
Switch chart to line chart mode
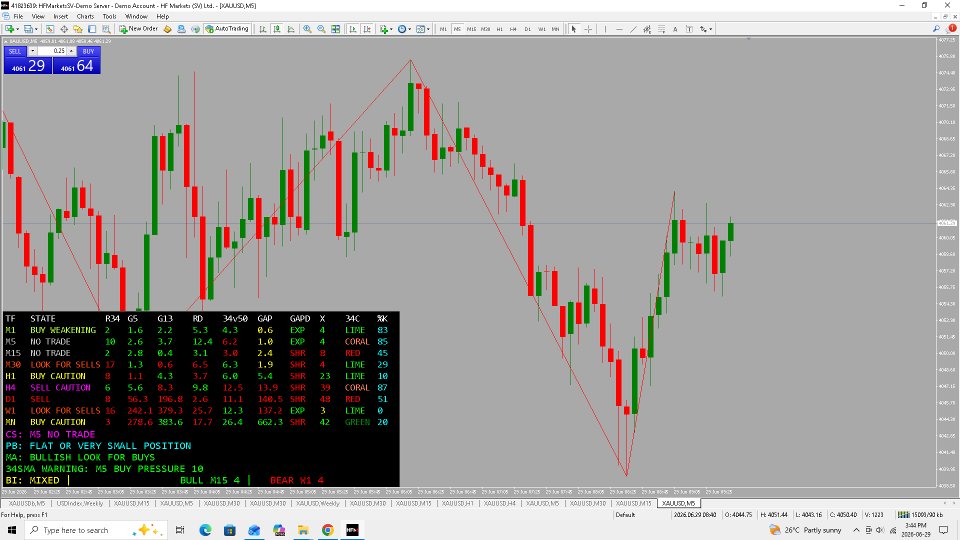point(291,29)
